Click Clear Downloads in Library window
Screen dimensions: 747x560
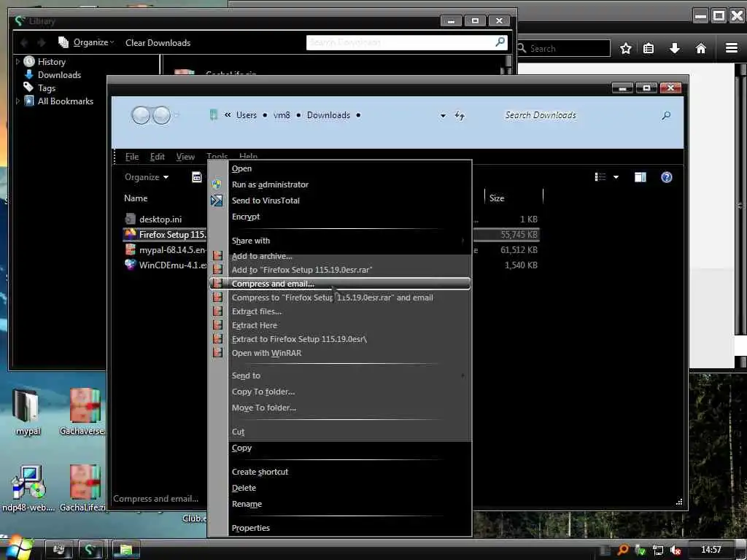pos(158,42)
